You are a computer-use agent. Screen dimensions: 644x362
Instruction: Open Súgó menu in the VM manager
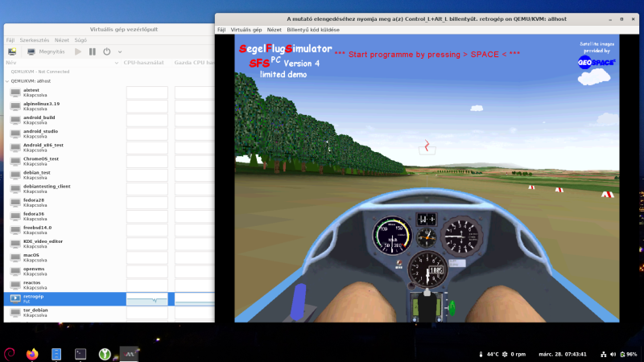pos(80,40)
